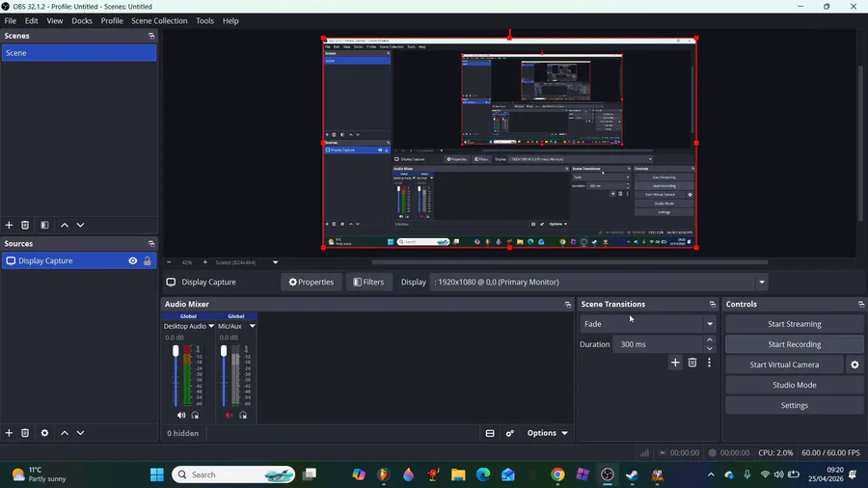Pop out the Scene Transitions dock
The image size is (868, 488).
[x=713, y=305]
